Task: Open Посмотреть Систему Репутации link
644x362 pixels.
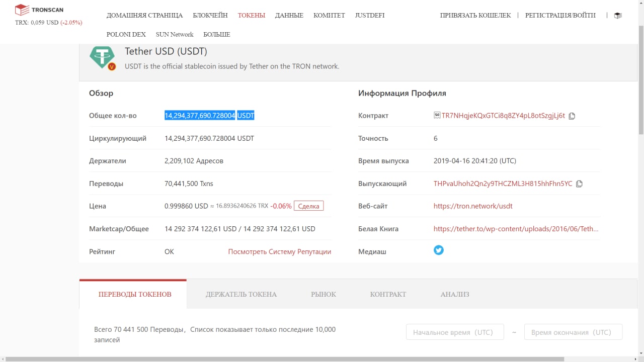Action: 280,251
